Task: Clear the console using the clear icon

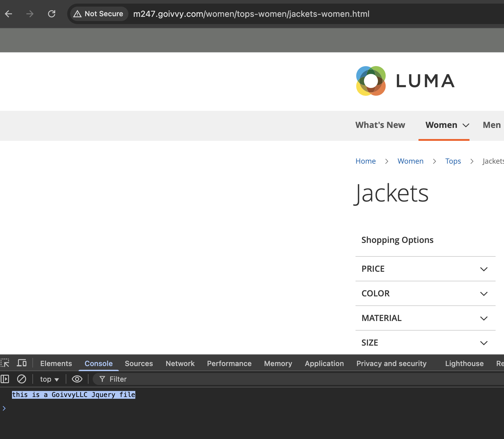Action: [x=21, y=379]
